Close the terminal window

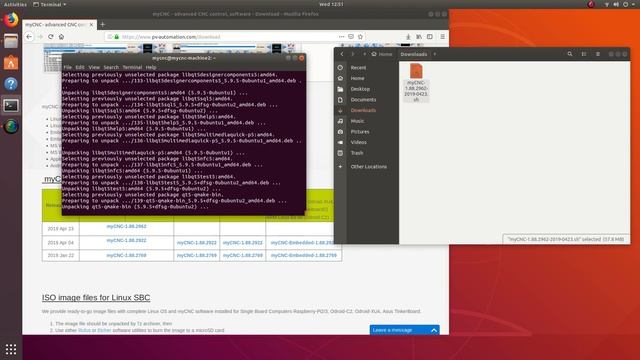(301, 58)
